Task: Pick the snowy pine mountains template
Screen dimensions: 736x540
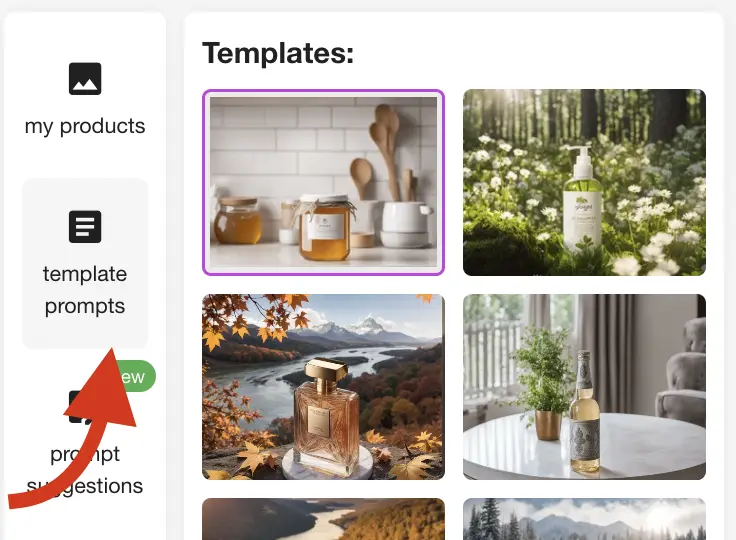Action: [x=584, y=519]
